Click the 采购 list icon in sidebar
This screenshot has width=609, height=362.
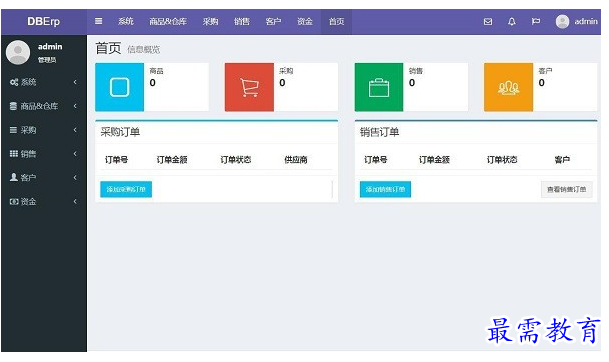[13, 130]
